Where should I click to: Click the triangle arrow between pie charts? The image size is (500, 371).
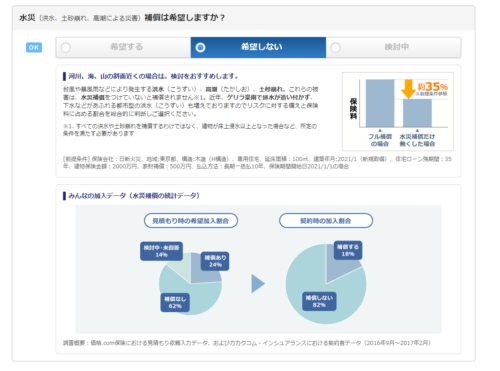click(x=258, y=284)
